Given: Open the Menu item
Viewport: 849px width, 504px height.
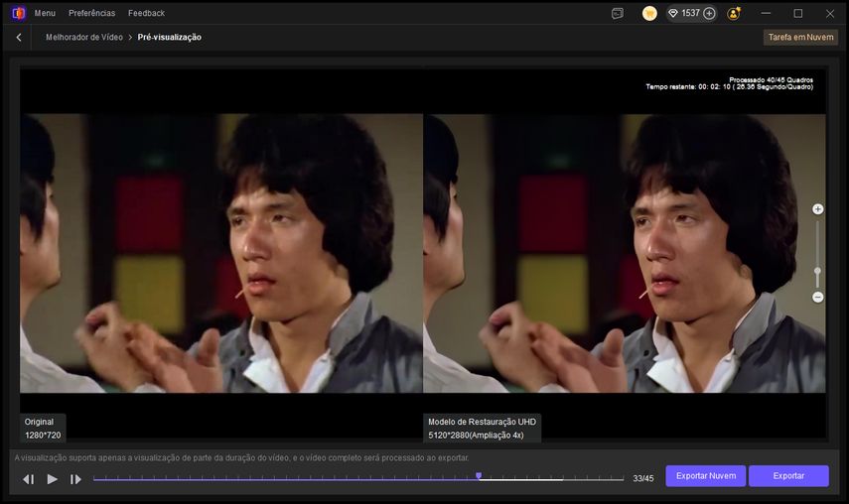Looking at the screenshot, I should tap(45, 13).
